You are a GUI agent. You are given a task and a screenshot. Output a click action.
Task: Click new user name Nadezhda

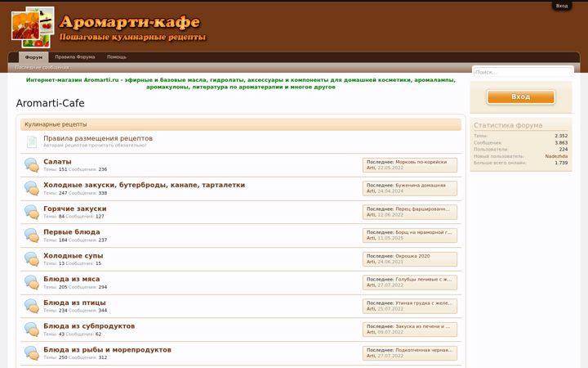tap(556, 156)
